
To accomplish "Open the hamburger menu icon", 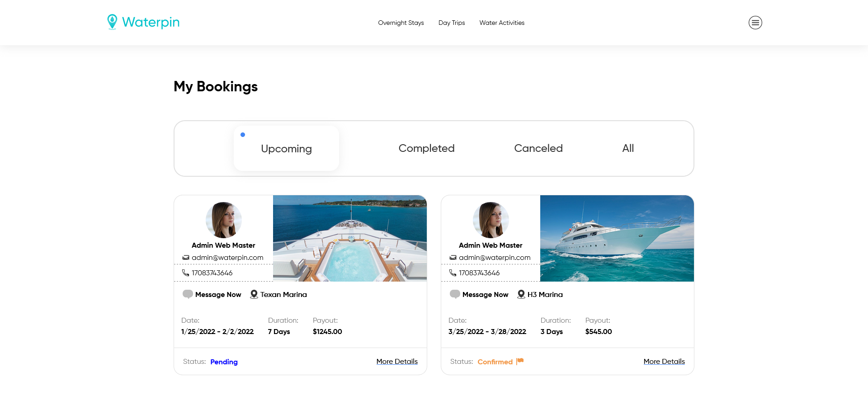I will [755, 23].
